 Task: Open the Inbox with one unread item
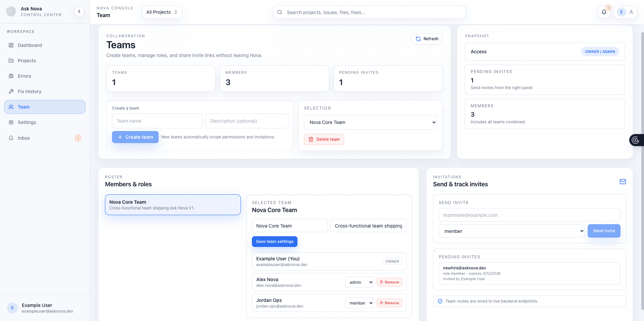tap(23, 138)
